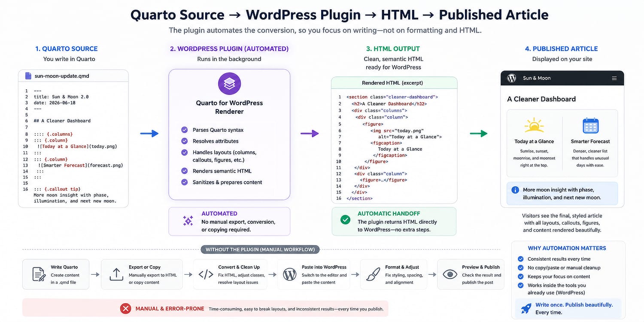Click the Export or Copy card title
Image resolution: width=644 pixels, height=322 pixels.
[x=145, y=267]
